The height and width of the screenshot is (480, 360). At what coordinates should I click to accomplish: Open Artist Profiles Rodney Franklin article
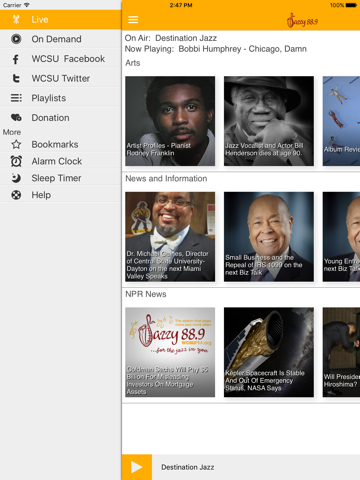point(170,121)
